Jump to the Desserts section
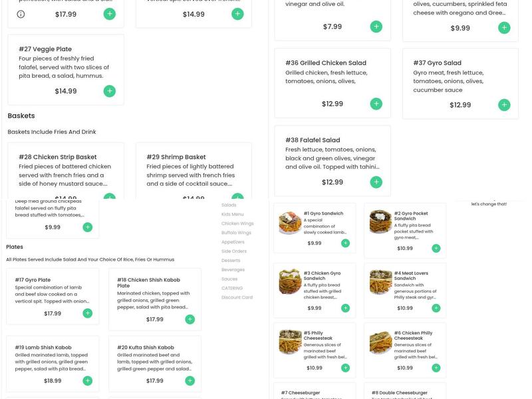Image resolution: width=532 pixels, height=399 pixels. point(231,261)
